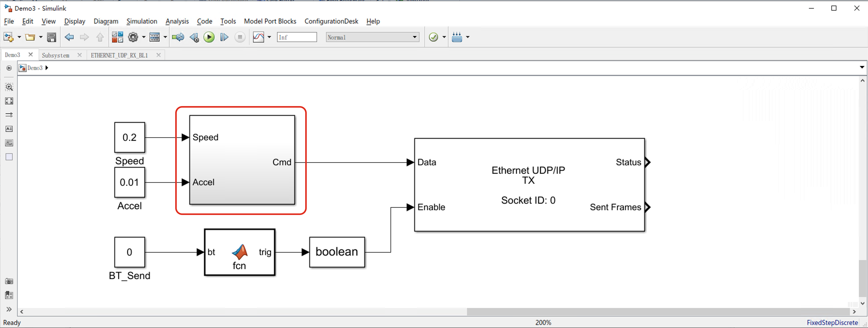Viewport: 868px width, 328px height.
Task: Select the MATLAB Function fcn block
Action: pos(239,252)
